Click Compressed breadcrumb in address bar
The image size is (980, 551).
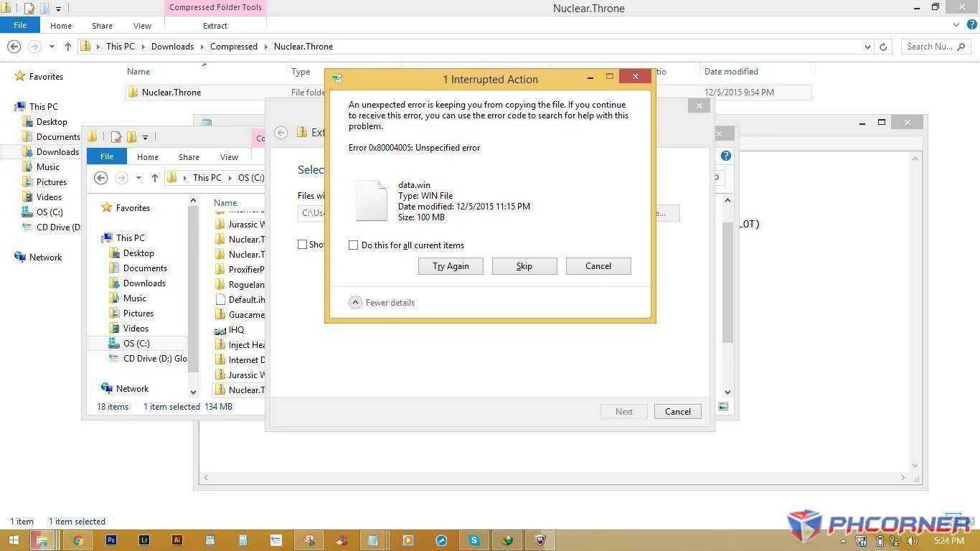tap(234, 47)
